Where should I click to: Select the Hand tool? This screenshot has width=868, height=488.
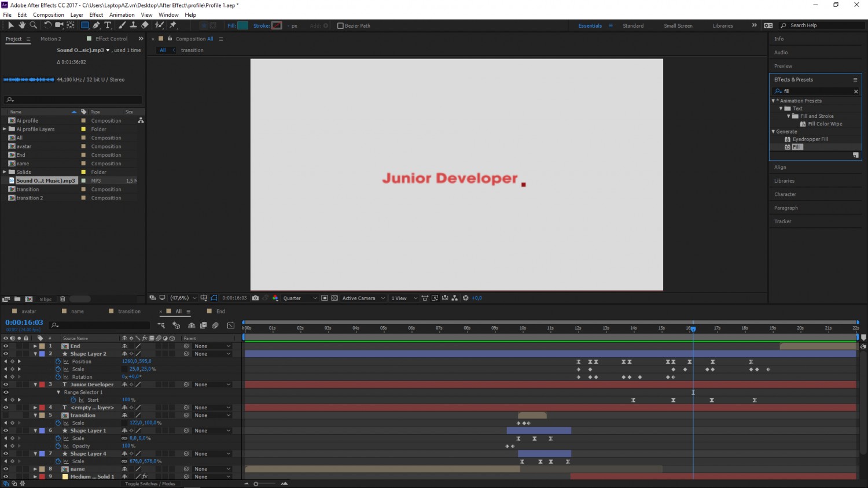(22, 25)
